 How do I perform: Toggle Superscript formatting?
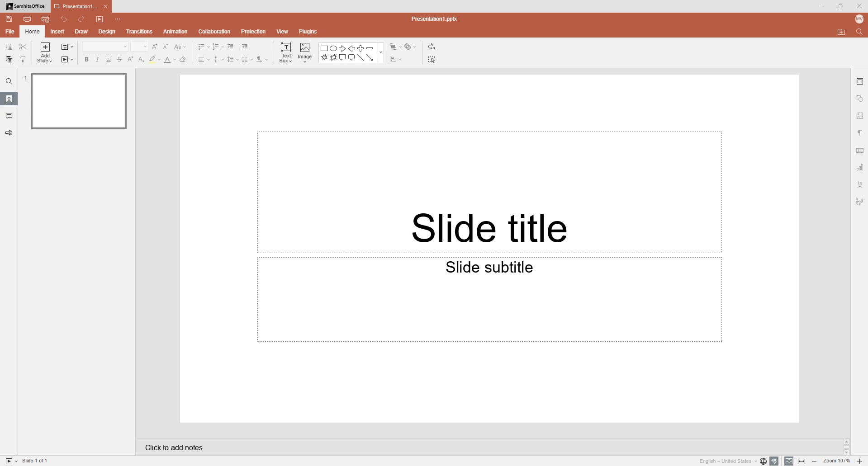point(130,60)
